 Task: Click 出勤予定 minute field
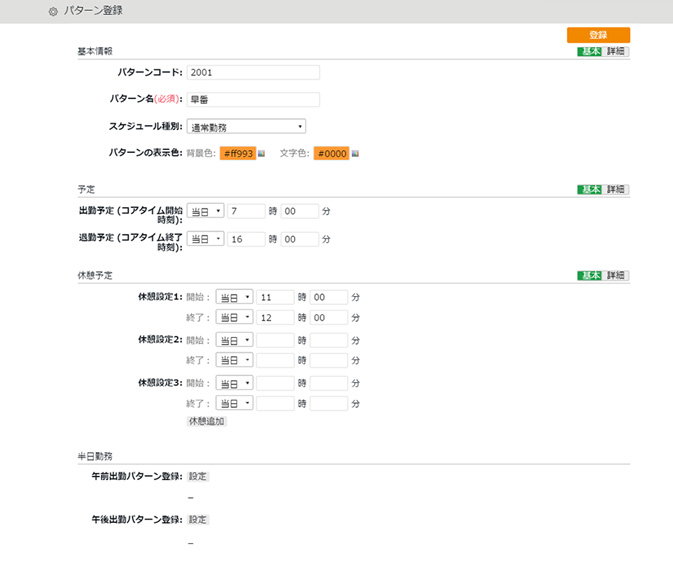pos(300,211)
